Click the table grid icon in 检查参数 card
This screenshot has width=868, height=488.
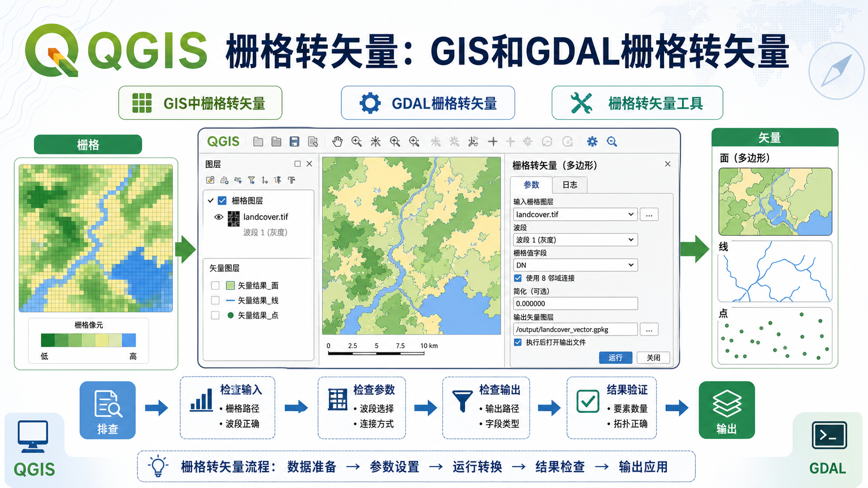coord(338,399)
